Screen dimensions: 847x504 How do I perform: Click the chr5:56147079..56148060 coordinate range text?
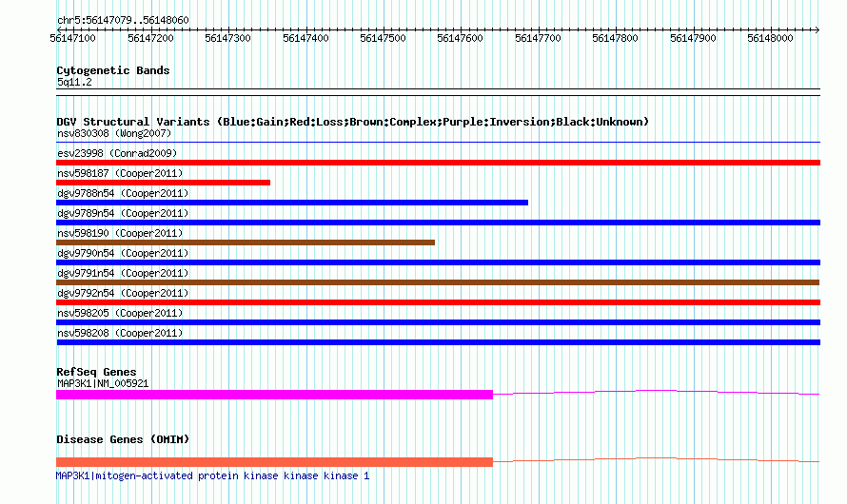click(x=123, y=21)
